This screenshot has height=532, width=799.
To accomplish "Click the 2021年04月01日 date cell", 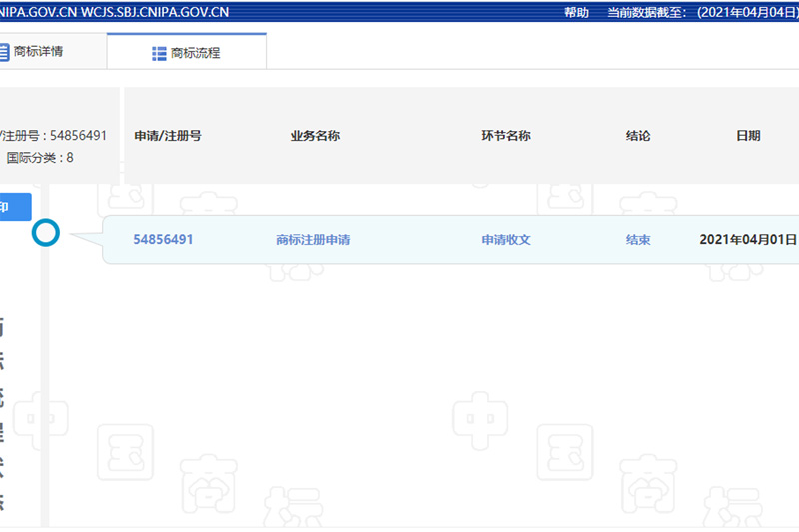I will [x=748, y=240].
